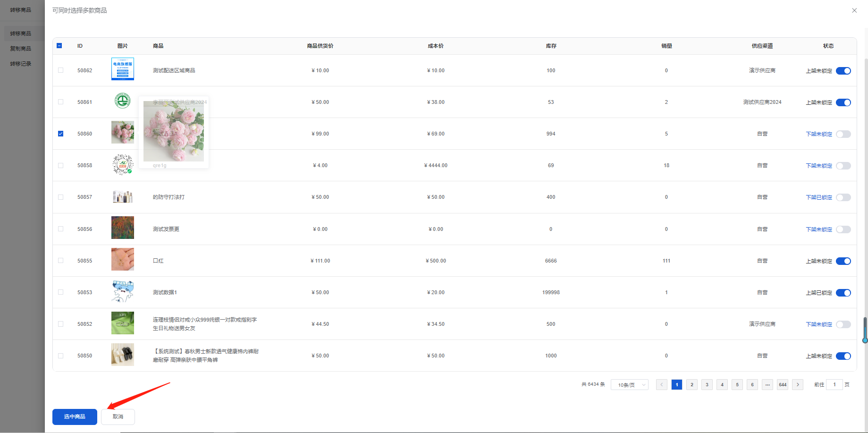Viewport: 868px width, 433px height.
Task: Jump to page 5 in pagination
Action: (x=737, y=385)
